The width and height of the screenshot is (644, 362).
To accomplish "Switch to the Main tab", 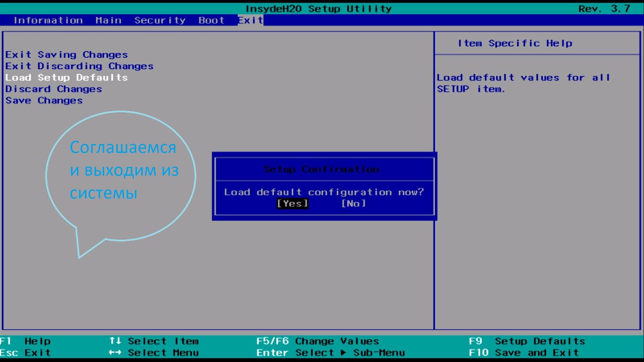I will point(108,20).
